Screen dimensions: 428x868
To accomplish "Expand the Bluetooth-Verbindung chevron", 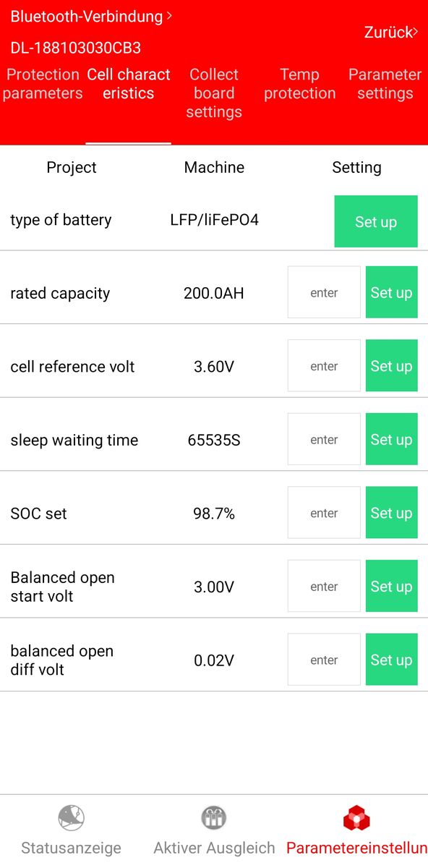I will coord(169,15).
